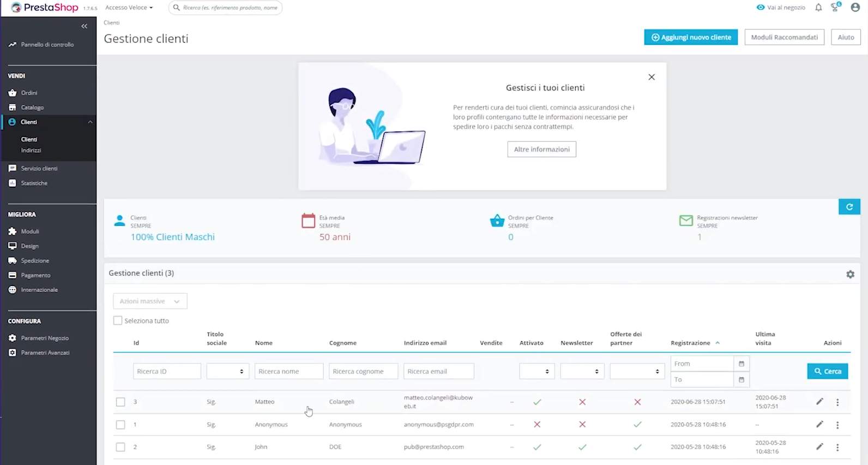Viewport: 868px width, 465px height.
Task: Open Ordini in the sidebar menu
Action: tap(29, 93)
